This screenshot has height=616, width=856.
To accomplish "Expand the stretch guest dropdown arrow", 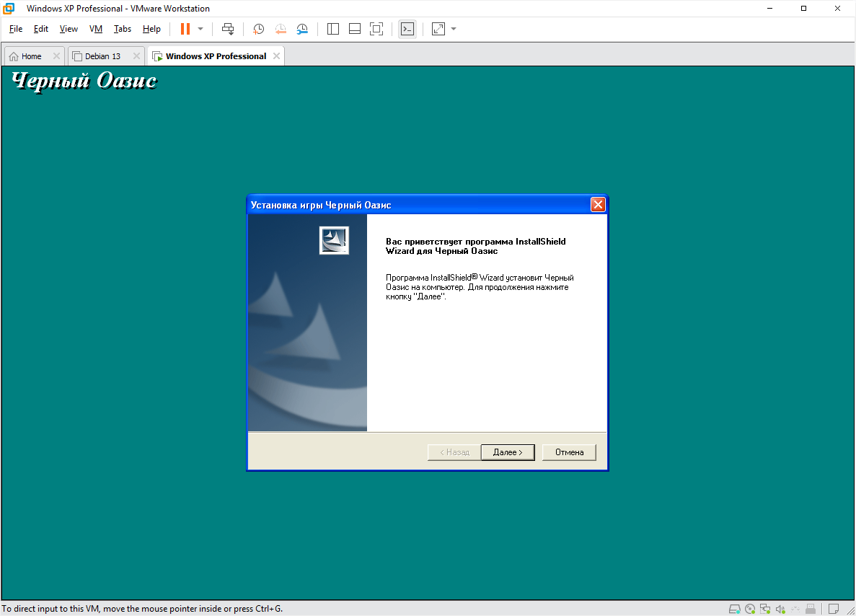I will click(454, 29).
